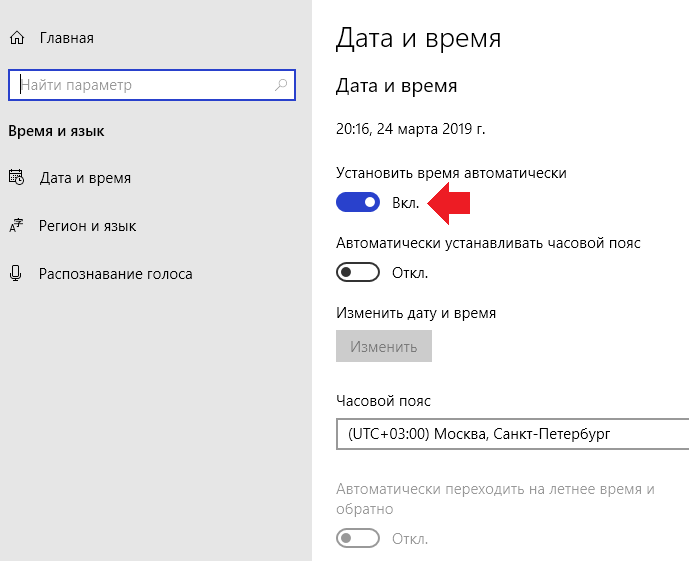This screenshot has width=700, height=561.
Task: Open Главная settings page
Action: pos(67,38)
